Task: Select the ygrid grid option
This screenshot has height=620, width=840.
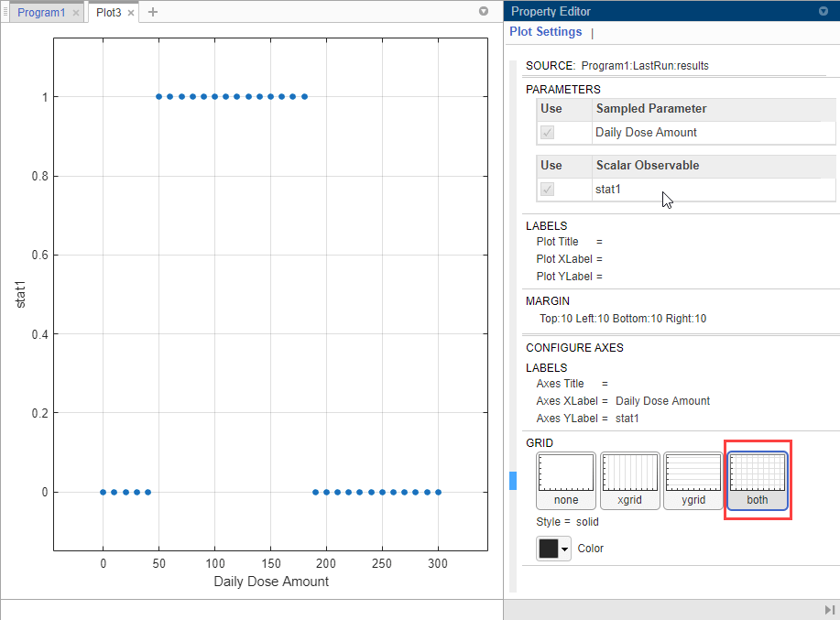Action: coord(693,480)
